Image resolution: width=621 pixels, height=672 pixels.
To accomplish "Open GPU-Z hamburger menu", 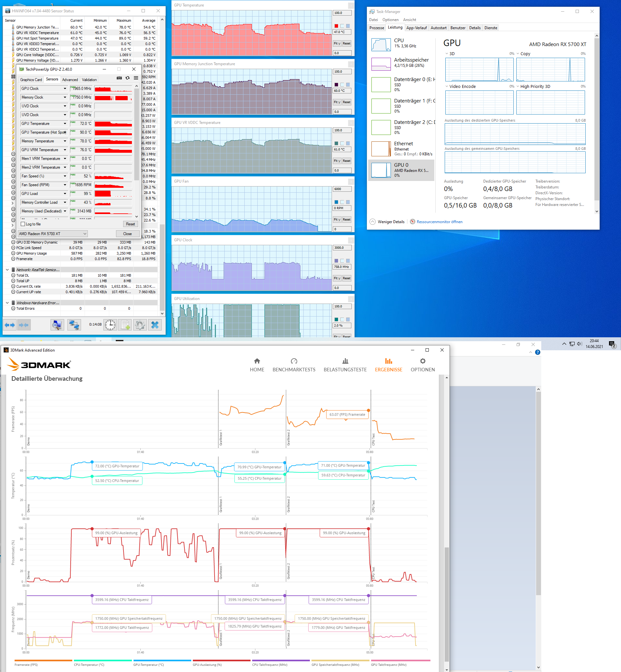I will point(136,78).
